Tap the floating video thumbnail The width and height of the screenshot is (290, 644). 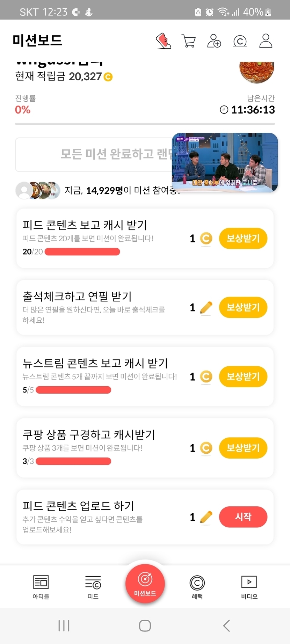point(225,162)
